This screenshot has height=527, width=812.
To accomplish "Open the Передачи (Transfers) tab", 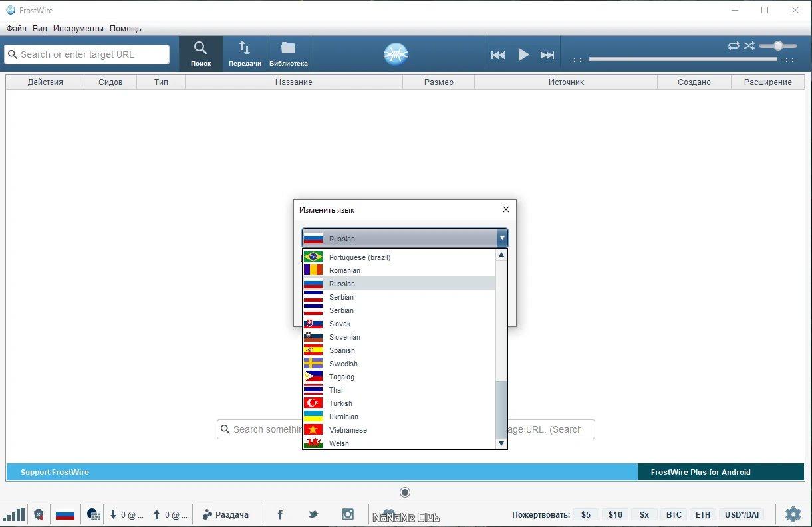I will pos(245,54).
